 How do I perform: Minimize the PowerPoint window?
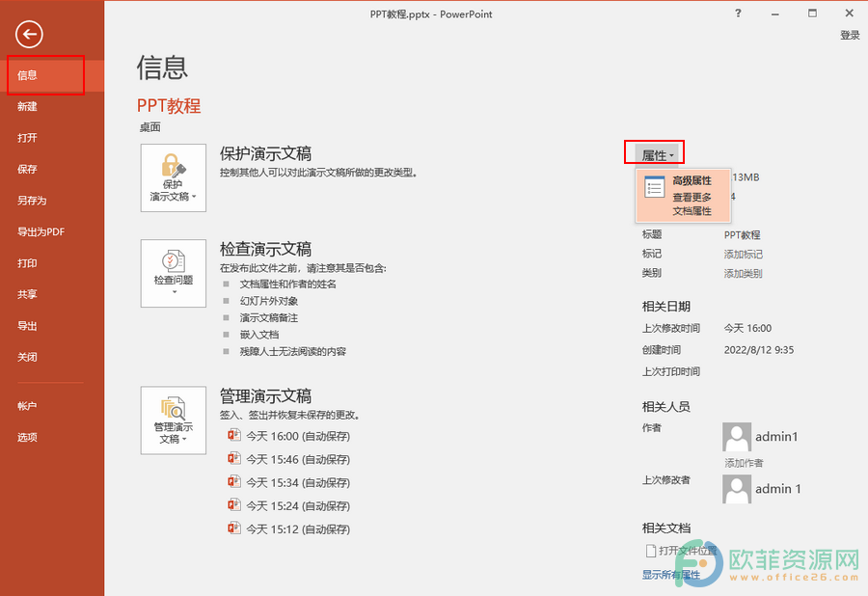pos(775,14)
